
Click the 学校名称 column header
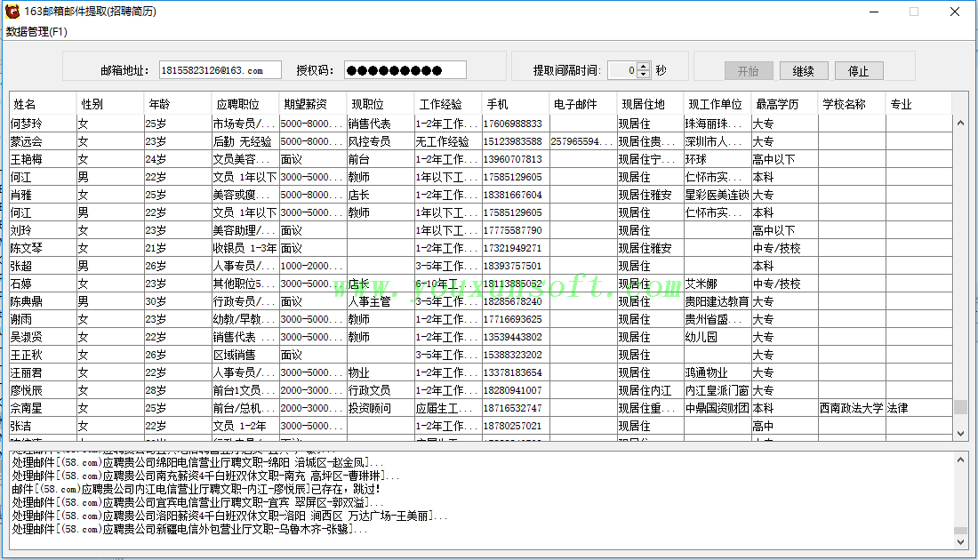tap(852, 104)
